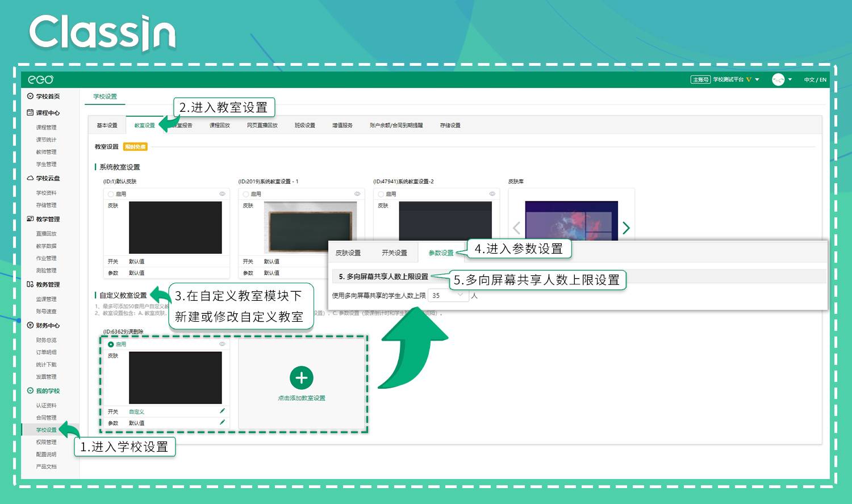
Task: Click the green plus add-classroom icon
Action: (x=302, y=378)
